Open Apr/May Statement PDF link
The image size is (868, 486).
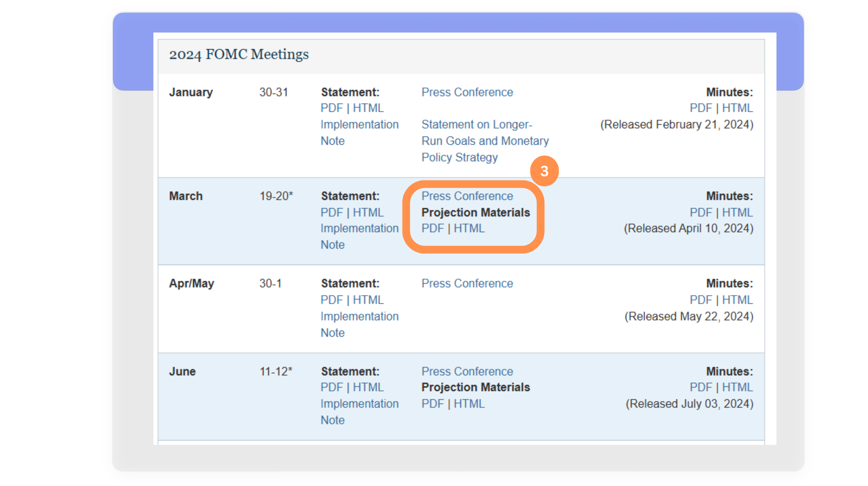pos(332,300)
